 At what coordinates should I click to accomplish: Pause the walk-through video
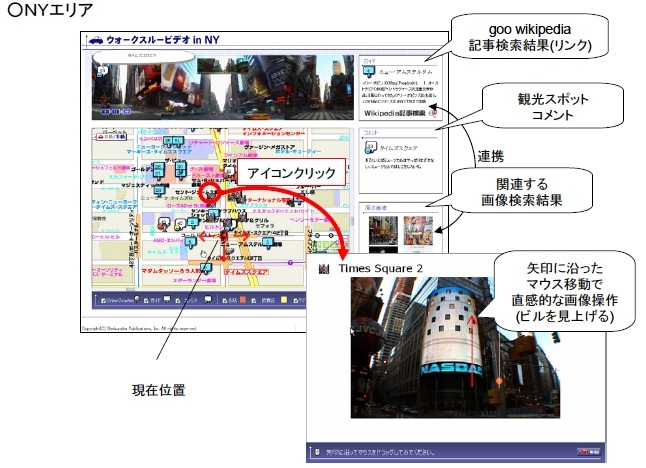point(116,112)
